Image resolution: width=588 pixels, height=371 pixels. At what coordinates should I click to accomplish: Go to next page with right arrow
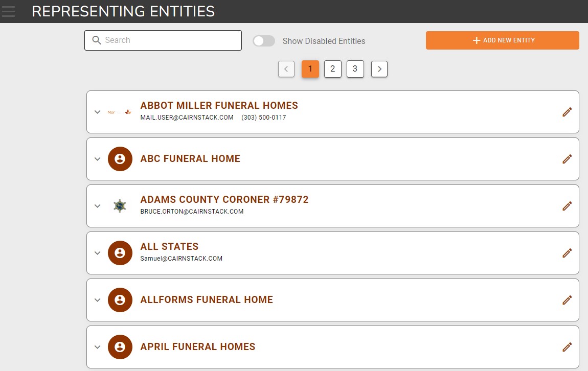pyautogui.click(x=379, y=69)
